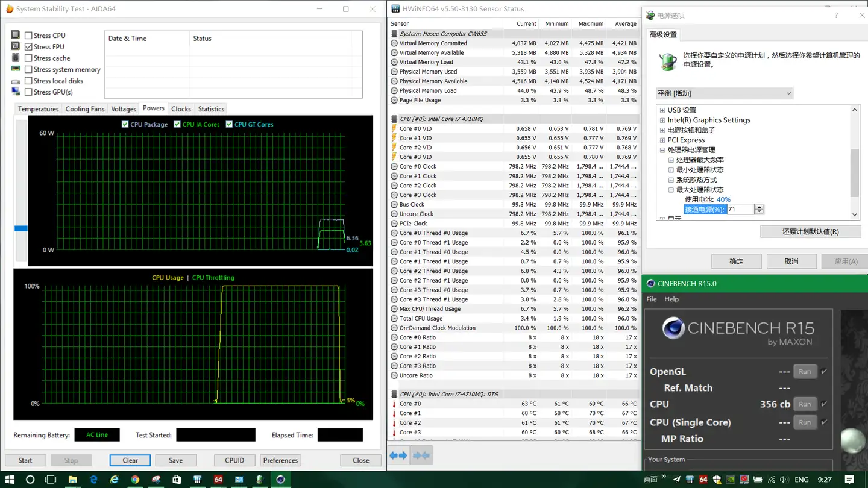The width and height of the screenshot is (868, 488).
Task: Switch to the Clocks tab
Action: (x=181, y=109)
